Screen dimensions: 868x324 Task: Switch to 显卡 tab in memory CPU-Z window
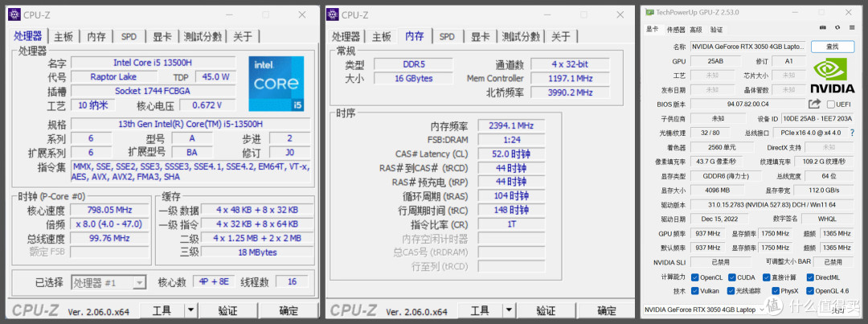[480, 36]
